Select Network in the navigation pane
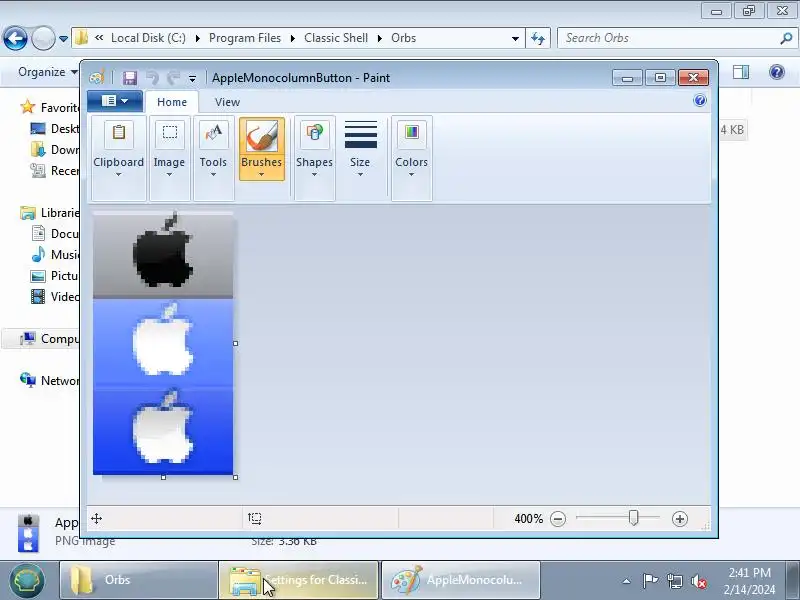Screen dimensions: 800x600 [49, 381]
